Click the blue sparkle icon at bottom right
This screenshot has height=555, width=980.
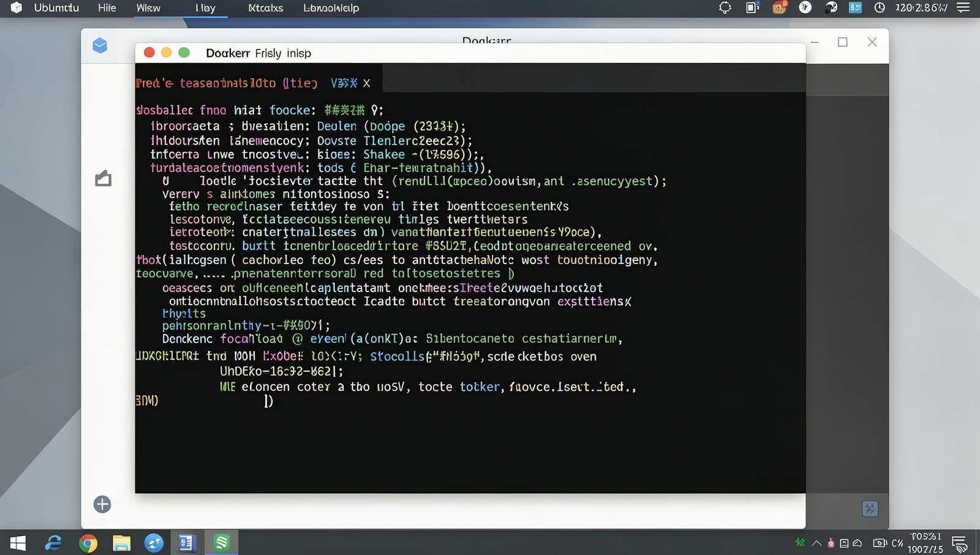(x=870, y=508)
